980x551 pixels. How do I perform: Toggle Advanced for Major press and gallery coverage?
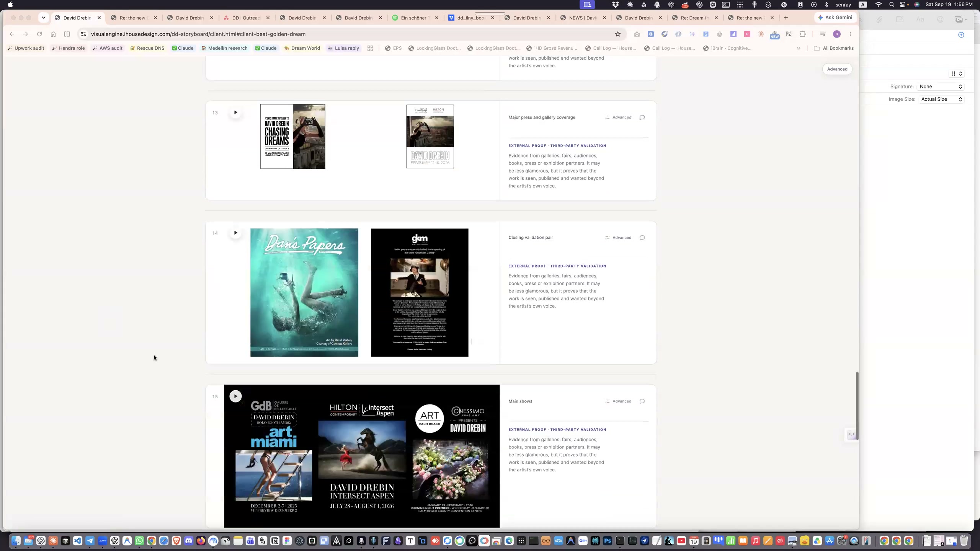click(618, 117)
